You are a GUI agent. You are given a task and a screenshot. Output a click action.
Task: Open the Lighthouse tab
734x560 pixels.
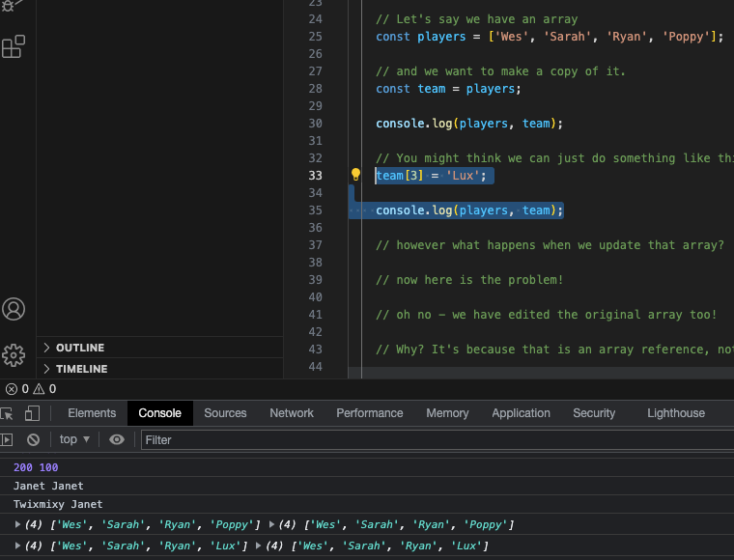(675, 413)
